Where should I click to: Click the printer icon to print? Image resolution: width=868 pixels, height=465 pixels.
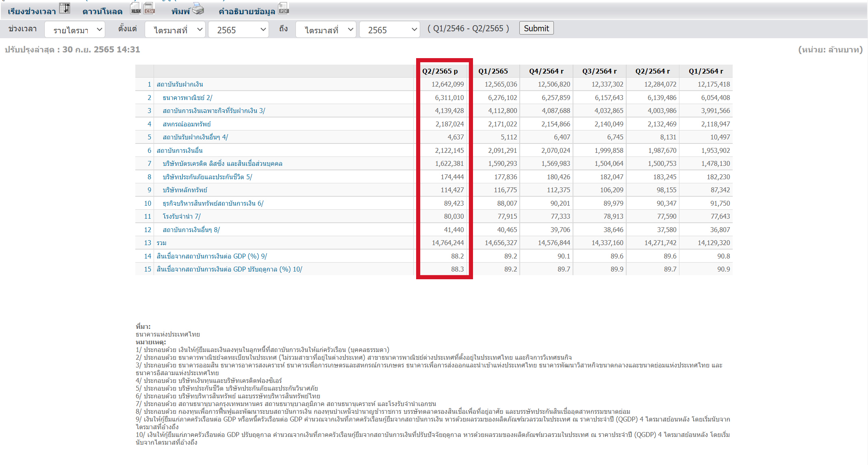(x=198, y=9)
